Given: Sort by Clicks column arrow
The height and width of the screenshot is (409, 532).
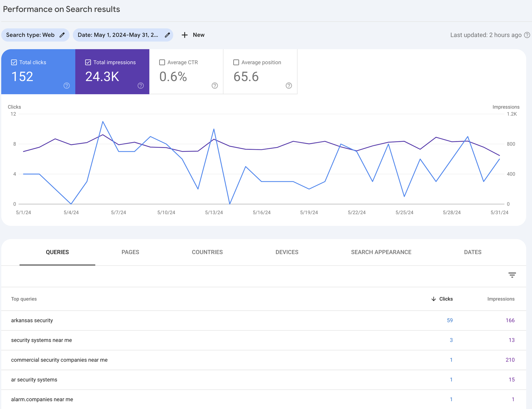Looking at the screenshot, I should coord(434,299).
